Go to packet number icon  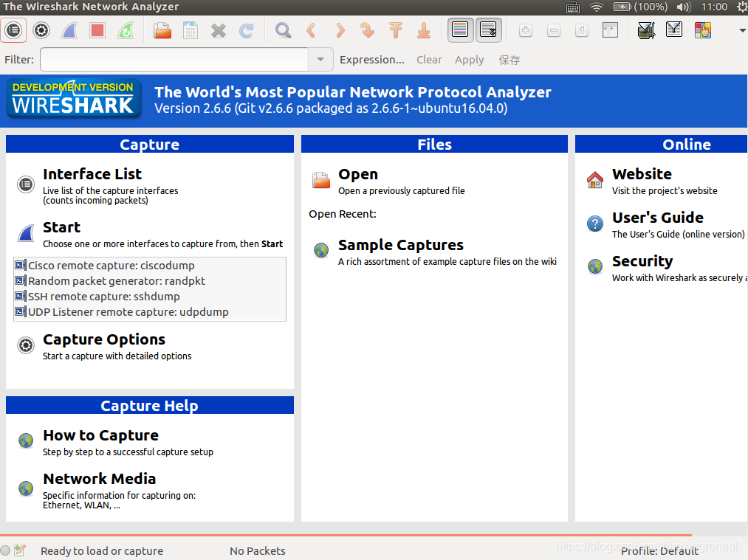(367, 30)
